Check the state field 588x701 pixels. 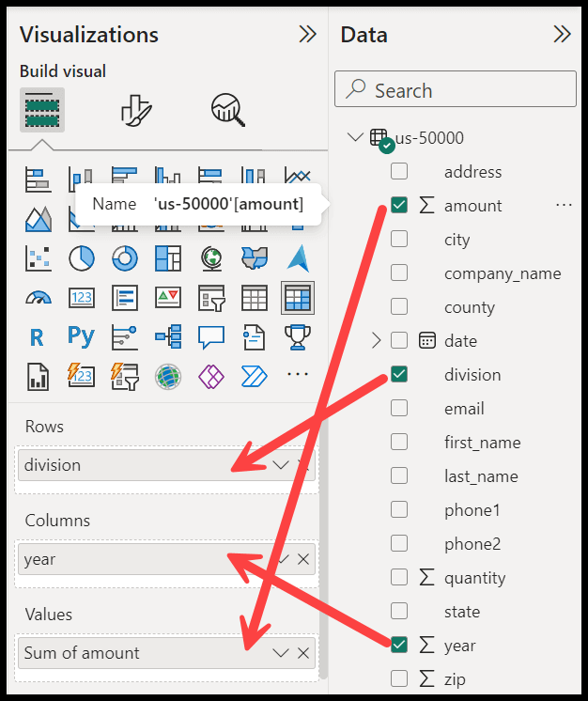[x=399, y=611]
